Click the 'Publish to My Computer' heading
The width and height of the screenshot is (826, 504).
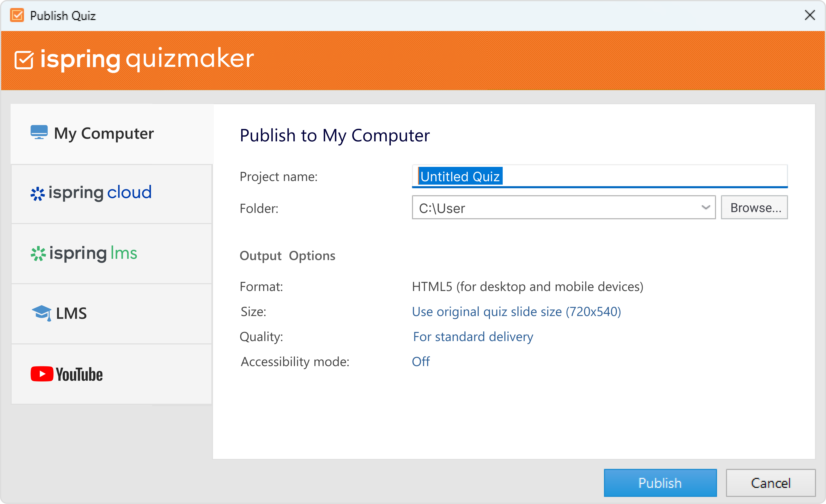[x=335, y=136]
